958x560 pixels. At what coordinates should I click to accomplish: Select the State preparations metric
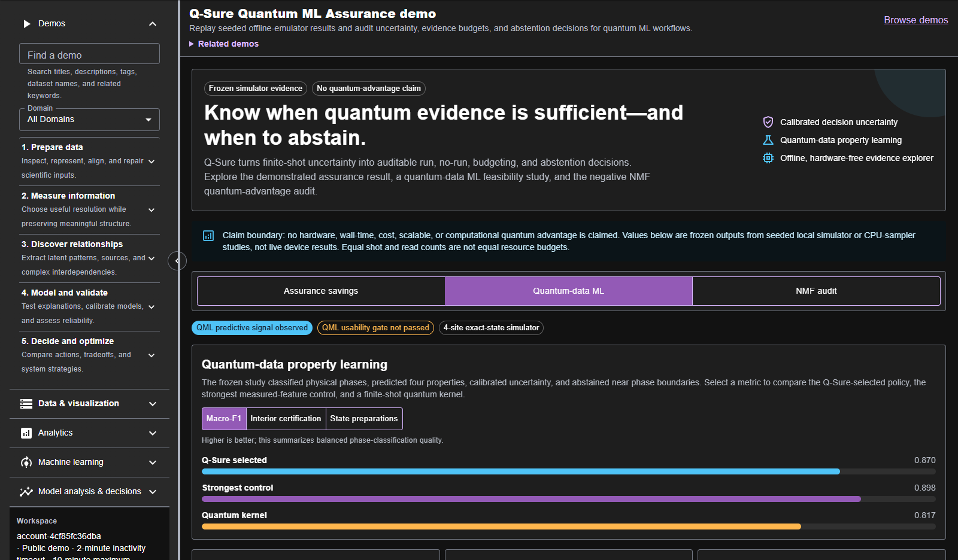pyautogui.click(x=364, y=419)
